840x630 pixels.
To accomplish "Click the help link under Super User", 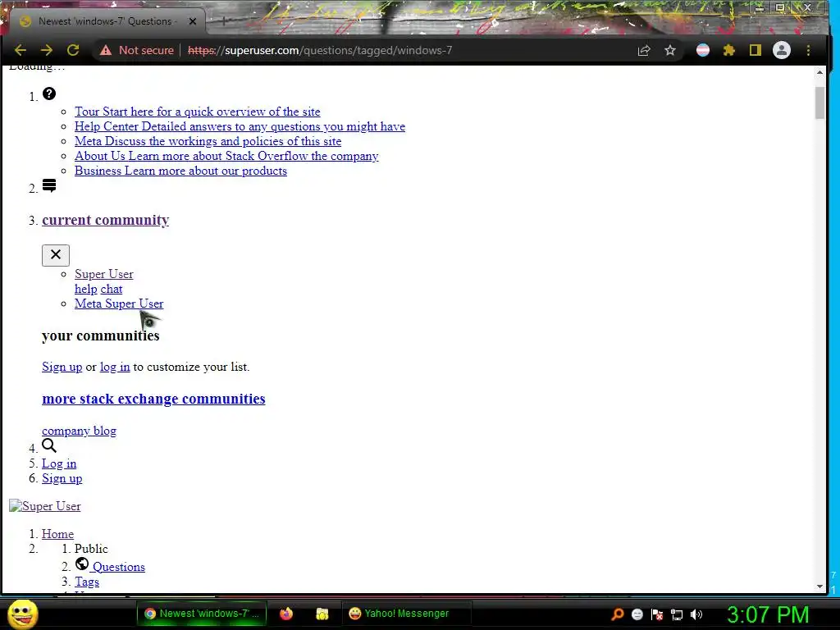I will pyautogui.click(x=85, y=289).
